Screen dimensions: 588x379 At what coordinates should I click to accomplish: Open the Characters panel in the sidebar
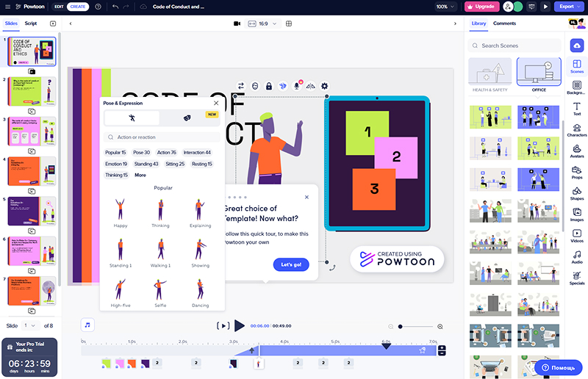click(577, 129)
